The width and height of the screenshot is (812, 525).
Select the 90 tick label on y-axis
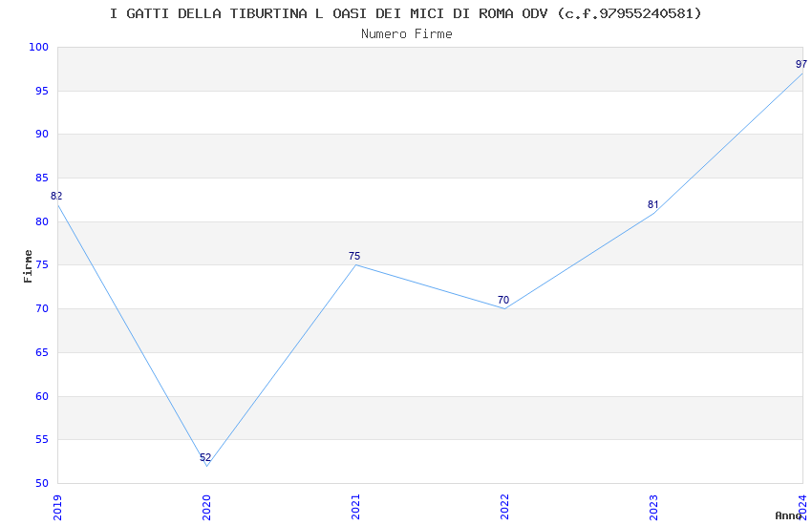[41, 135]
